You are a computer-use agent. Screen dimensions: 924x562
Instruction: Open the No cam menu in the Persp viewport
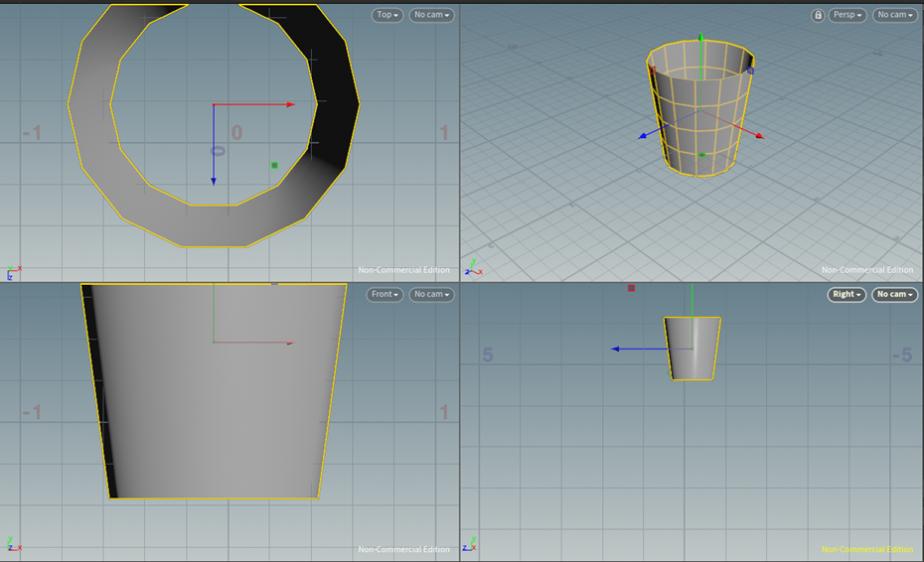pyautogui.click(x=895, y=15)
